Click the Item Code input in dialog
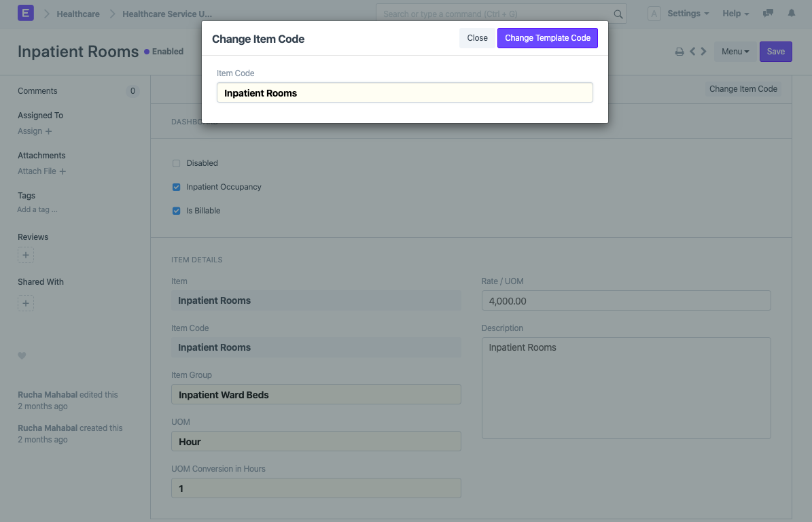Viewport: 812px width, 522px height. click(x=404, y=93)
